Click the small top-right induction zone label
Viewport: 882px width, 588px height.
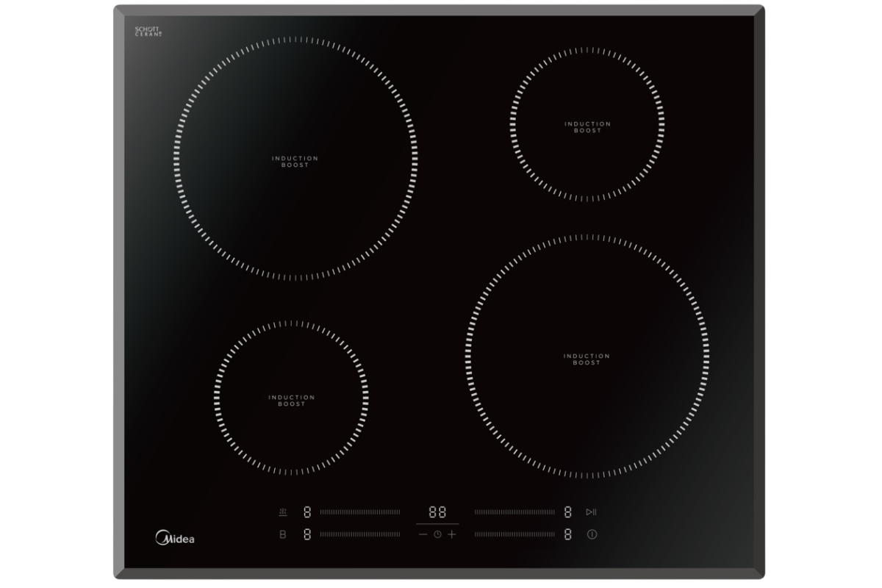(587, 127)
